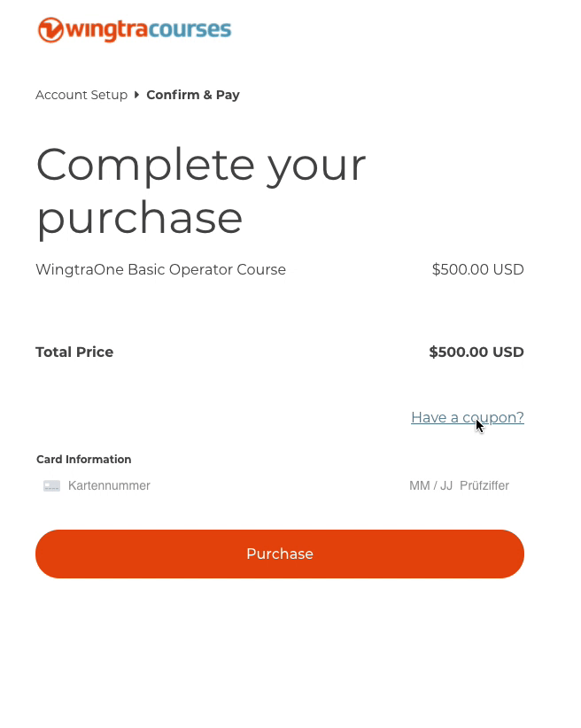Viewport: 581px width, 728px height.
Task: Select the Confirm & Pay breadcrumb step
Action: (x=193, y=95)
